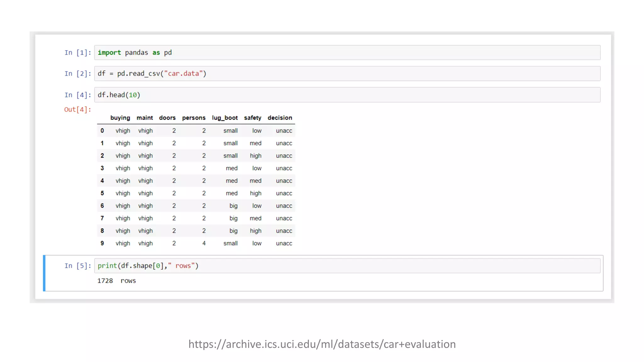
Task: Click the 'Out[4]:' output label
Action: (x=78, y=109)
